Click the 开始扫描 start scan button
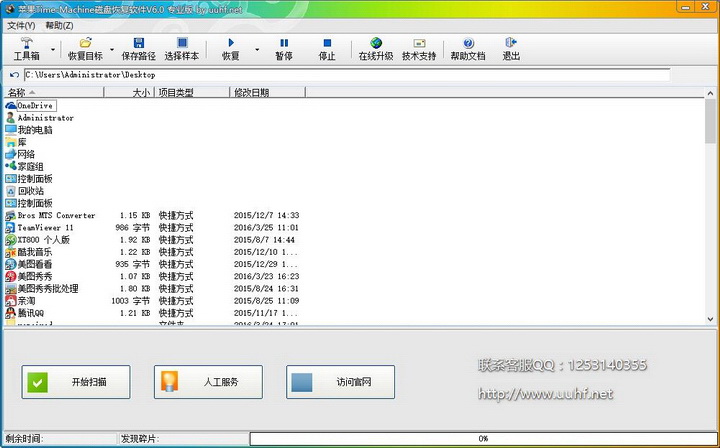This screenshot has height=448, width=720. (76, 382)
